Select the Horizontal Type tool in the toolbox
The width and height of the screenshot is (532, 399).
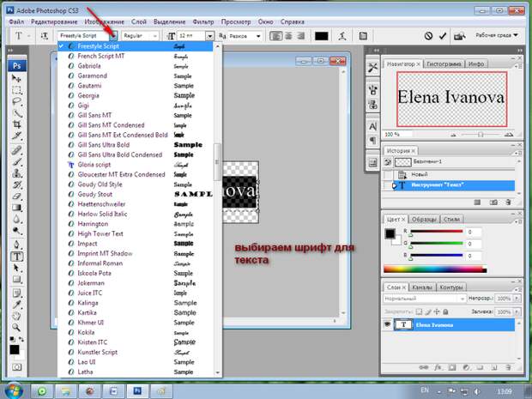(17, 257)
